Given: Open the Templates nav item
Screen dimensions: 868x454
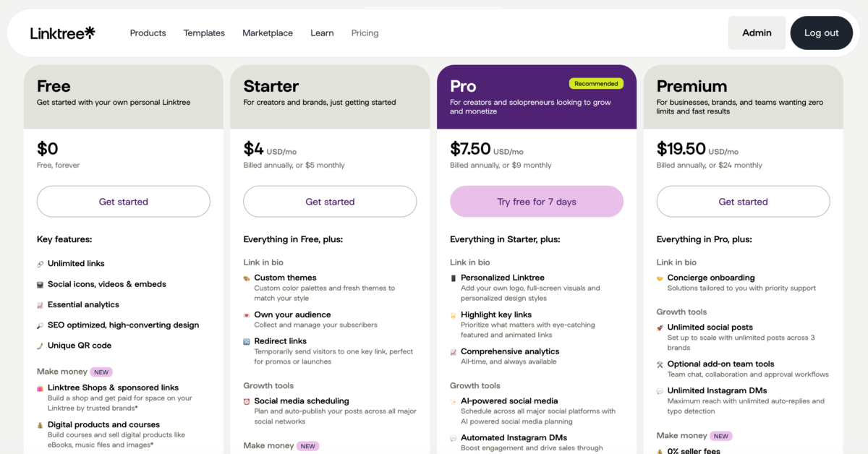Looking at the screenshot, I should pos(204,33).
